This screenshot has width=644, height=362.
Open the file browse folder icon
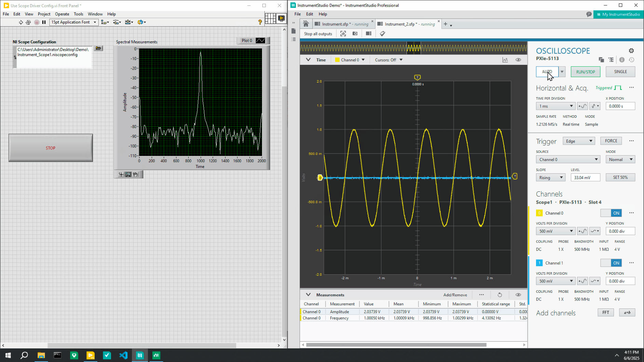98,48
